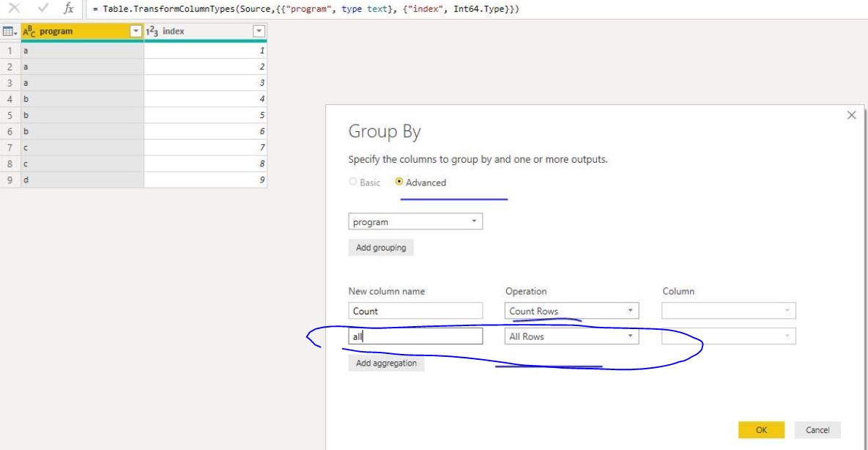868x450 pixels.
Task: Open the table menu icon in grid corner
Action: click(10, 32)
